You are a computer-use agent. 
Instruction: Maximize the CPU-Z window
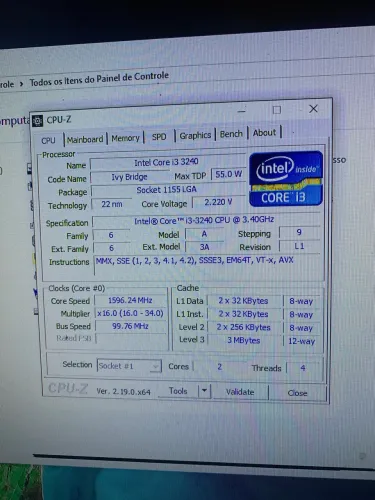[277, 110]
